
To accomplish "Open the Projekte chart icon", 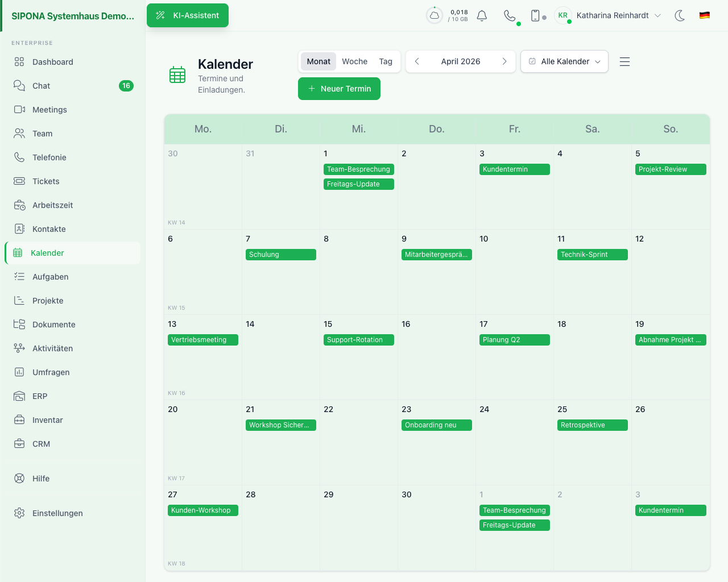I will click(19, 301).
